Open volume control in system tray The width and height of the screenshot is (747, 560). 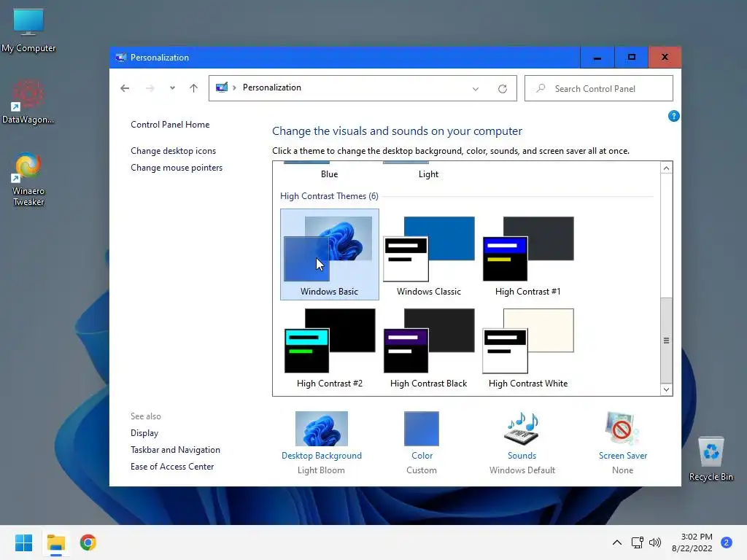[655, 542]
